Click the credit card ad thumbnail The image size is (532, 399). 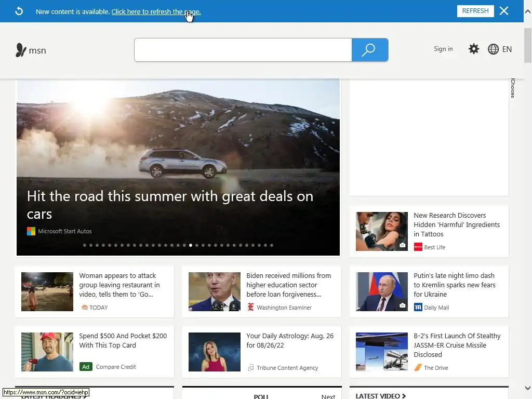pyautogui.click(x=47, y=352)
